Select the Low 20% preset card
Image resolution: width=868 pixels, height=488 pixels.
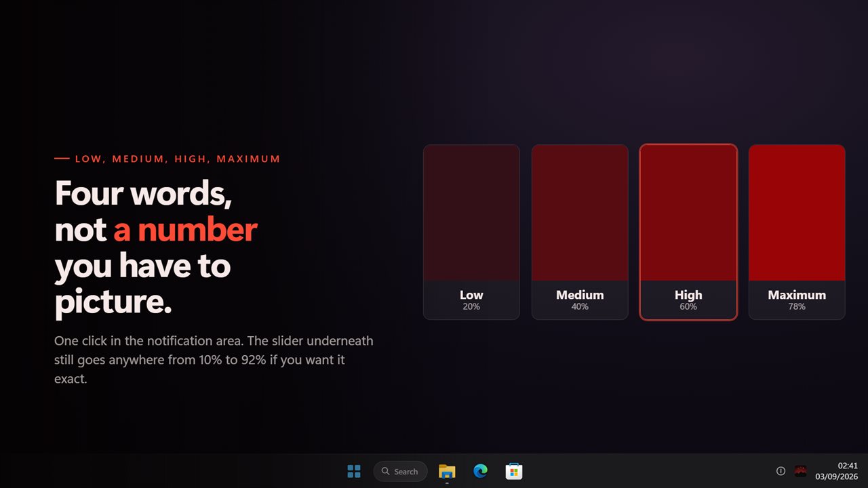coord(471,232)
